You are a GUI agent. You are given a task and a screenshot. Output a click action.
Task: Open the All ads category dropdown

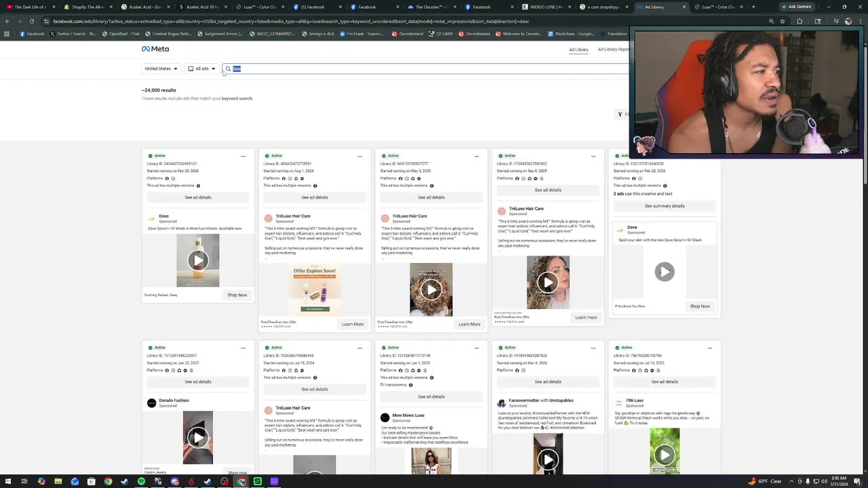[201, 68]
